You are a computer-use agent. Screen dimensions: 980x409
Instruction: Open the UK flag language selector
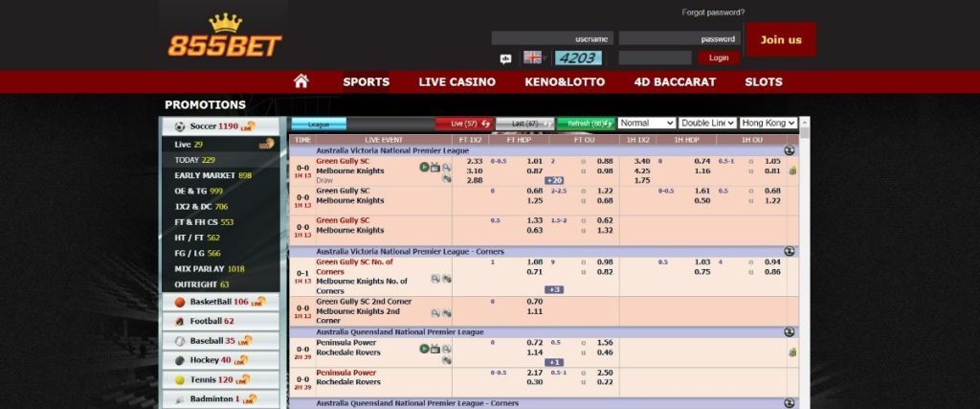point(532,57)
